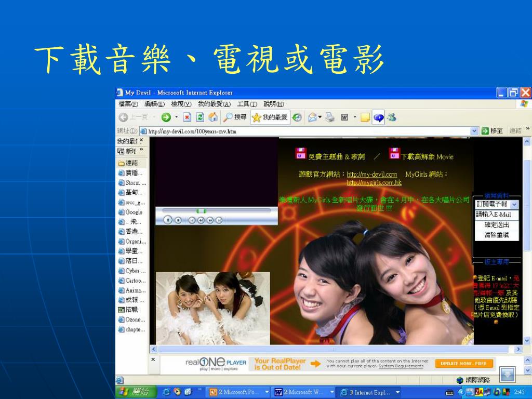Open the Cartoo... favorite link
Viewport: 532px width, 399px height.
pos(132,281)
